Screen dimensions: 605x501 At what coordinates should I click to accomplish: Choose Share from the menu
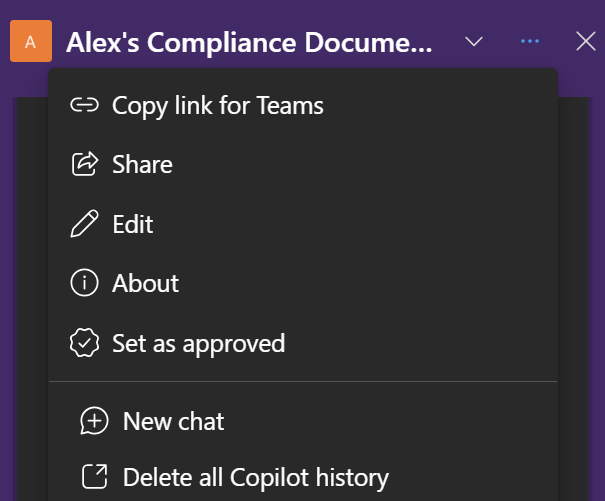pyautogui.click(x=142, y=164)
